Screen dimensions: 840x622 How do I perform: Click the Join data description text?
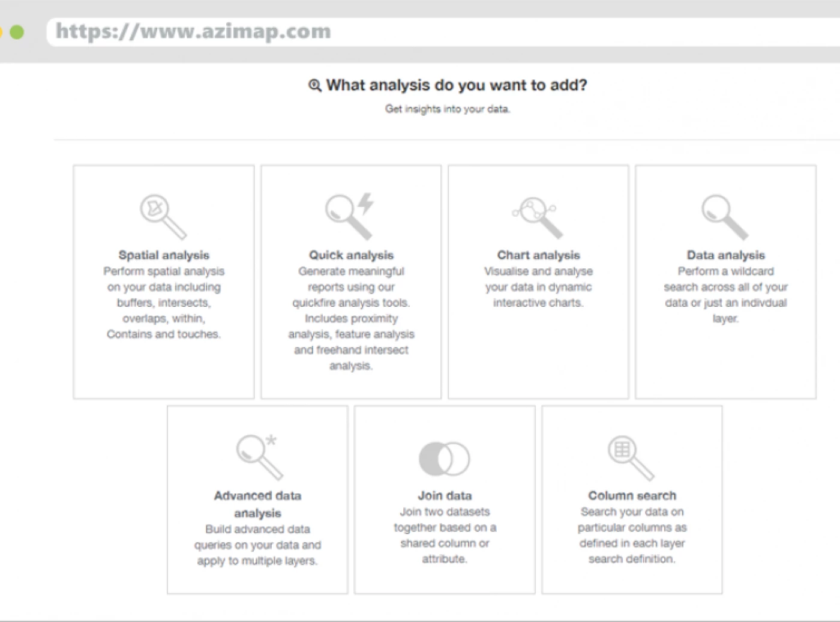click(445, 535)
